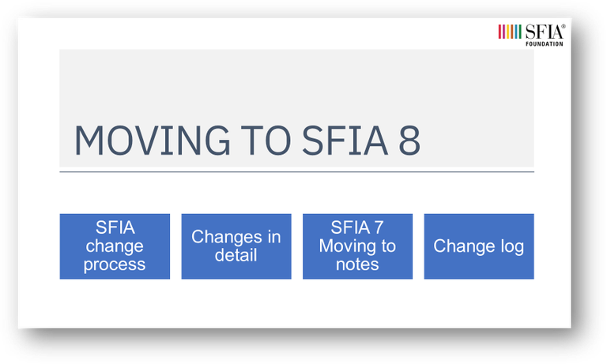Click the digit 8 in the title

click(x=409, y=141)
